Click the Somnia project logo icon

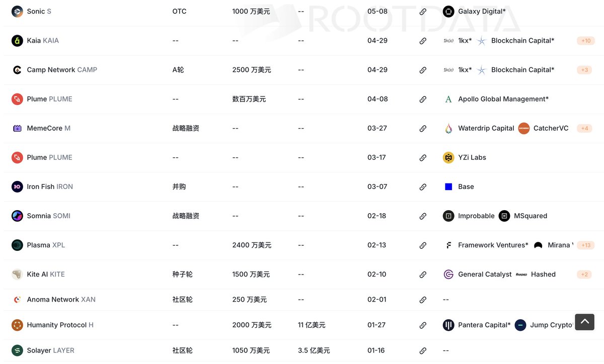(18, 216)
